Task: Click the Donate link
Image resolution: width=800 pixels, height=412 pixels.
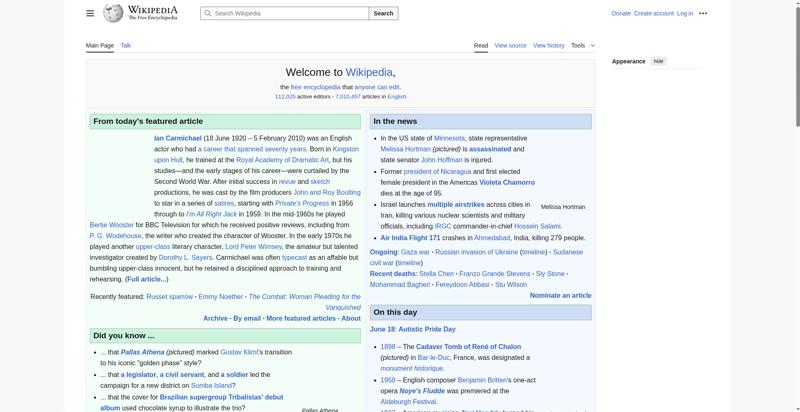Action: 621,13
